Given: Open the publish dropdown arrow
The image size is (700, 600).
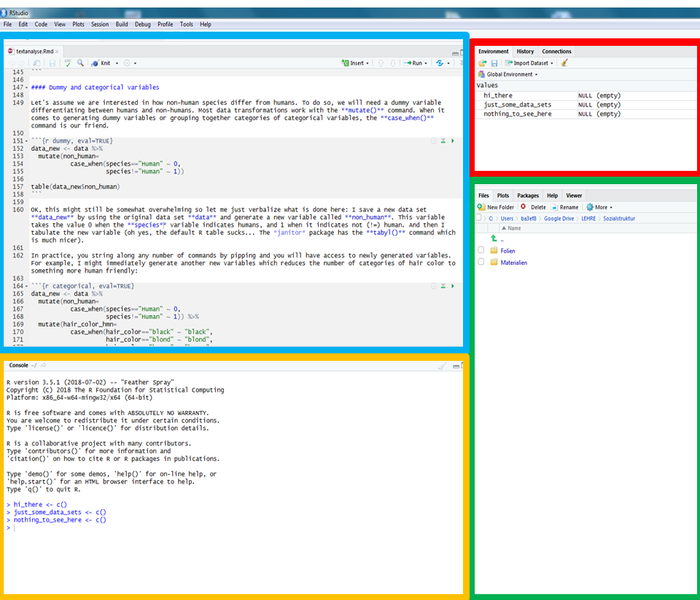Looking at the screenshot, I should click(x=448, y=63).
